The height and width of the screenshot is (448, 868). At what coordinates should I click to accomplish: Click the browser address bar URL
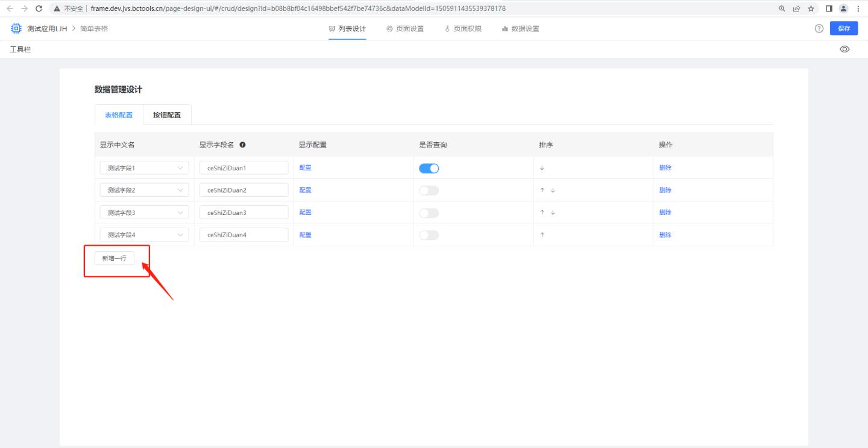pos(298,8)
